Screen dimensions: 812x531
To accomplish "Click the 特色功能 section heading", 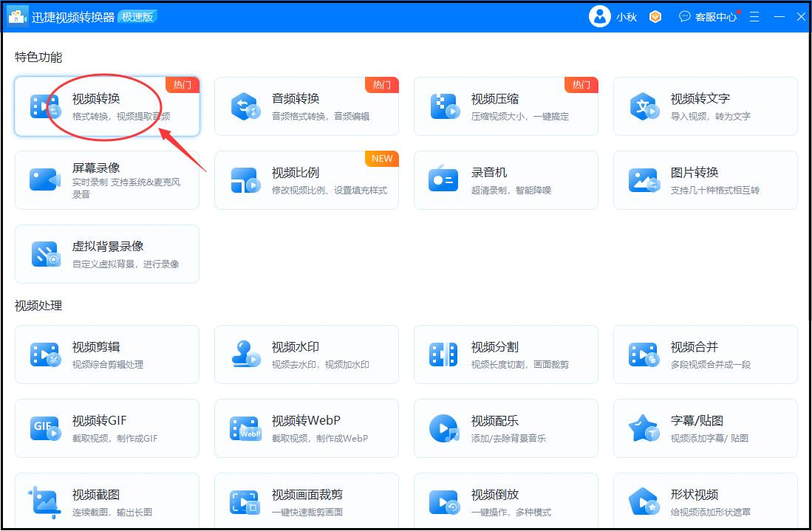I will [38, 57].
